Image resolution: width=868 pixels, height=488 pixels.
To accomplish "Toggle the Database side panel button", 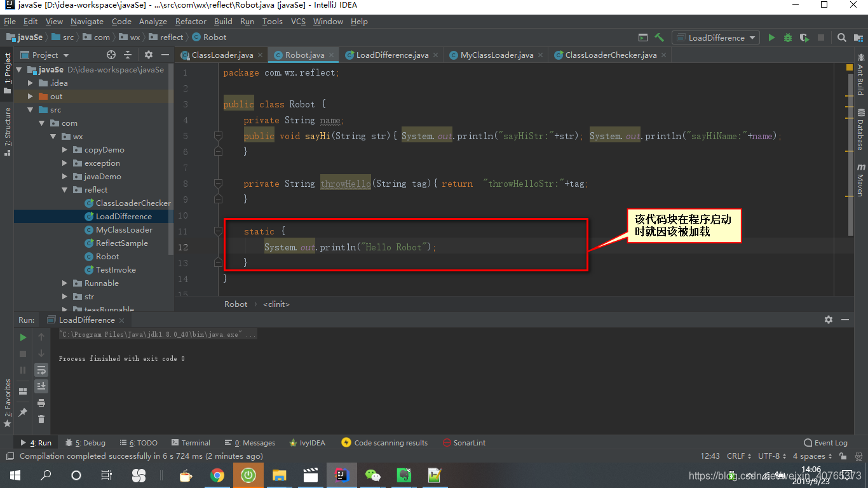I will click(860, 130).
